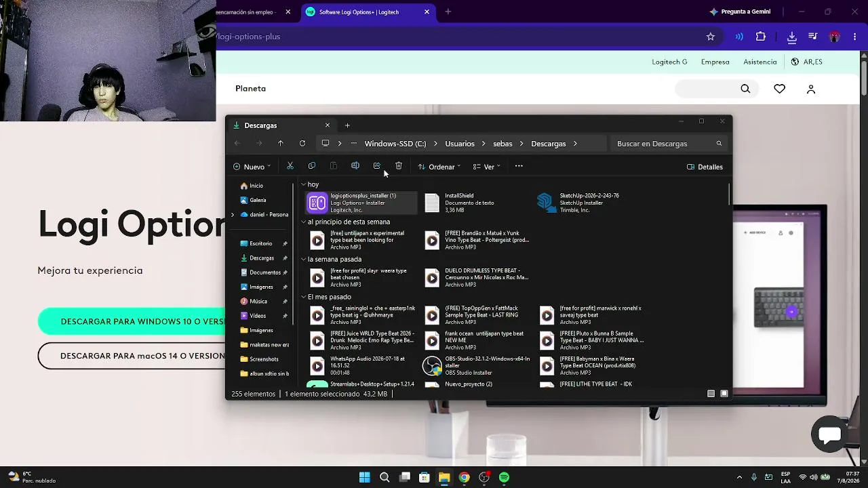This screenshot has width=868, height=488.
Task: Switch to Software Logi Options+ Chrome tab
Action: tap(368, 12)
